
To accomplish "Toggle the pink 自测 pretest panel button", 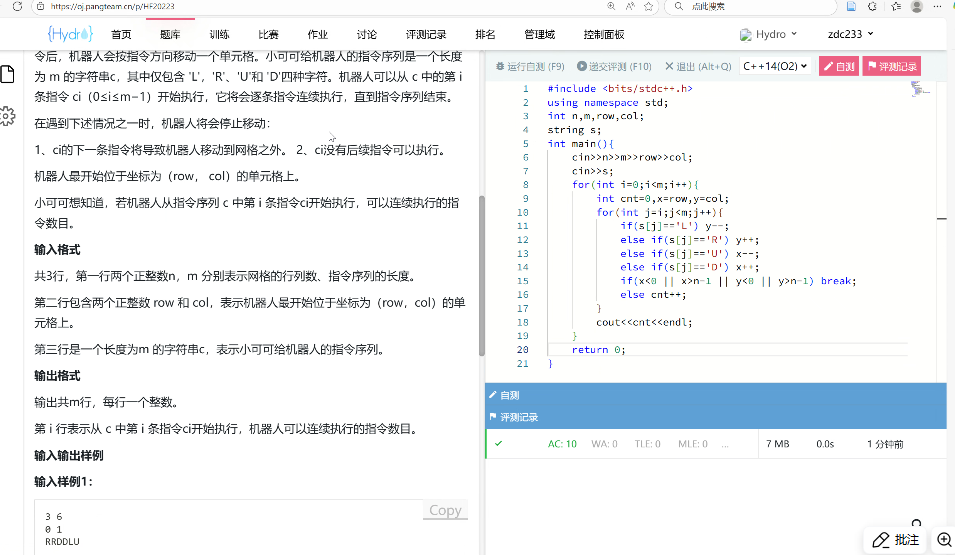I will pyautogui.click(x=839, y=67).
